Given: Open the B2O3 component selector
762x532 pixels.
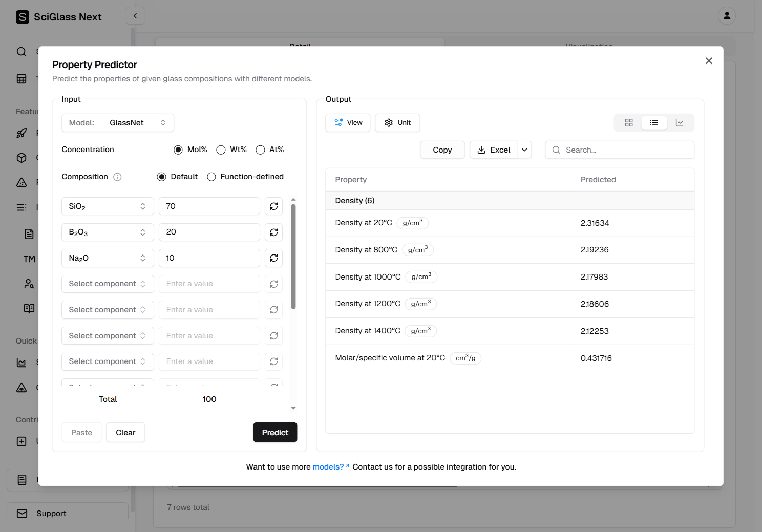Looking at the screenshot, I should pyautogui.click(x=108, y=232).
